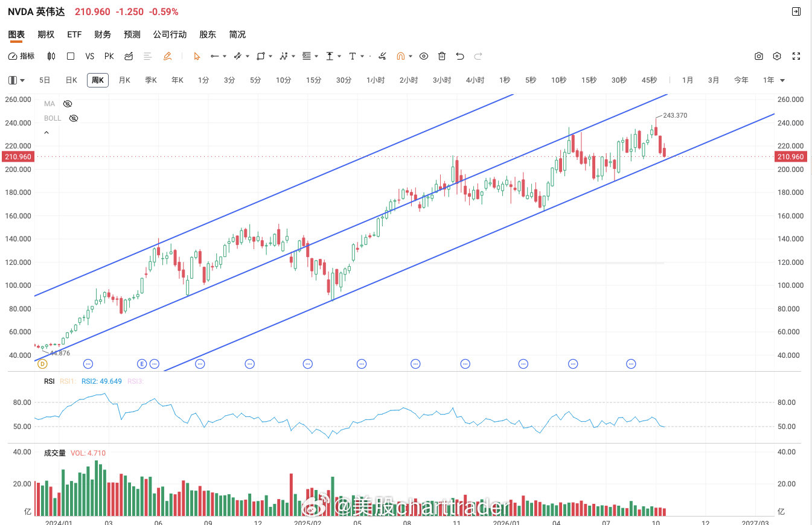Select the VS compare tool
Image resolution: width=812 pixels, height=525 pixels.
pyautogui.click(x=90, y=56)
